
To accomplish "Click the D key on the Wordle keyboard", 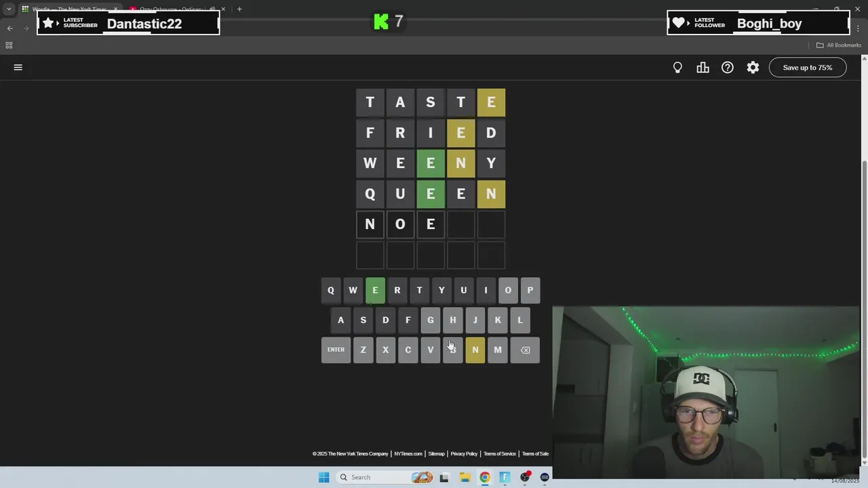I will [385, 320].
